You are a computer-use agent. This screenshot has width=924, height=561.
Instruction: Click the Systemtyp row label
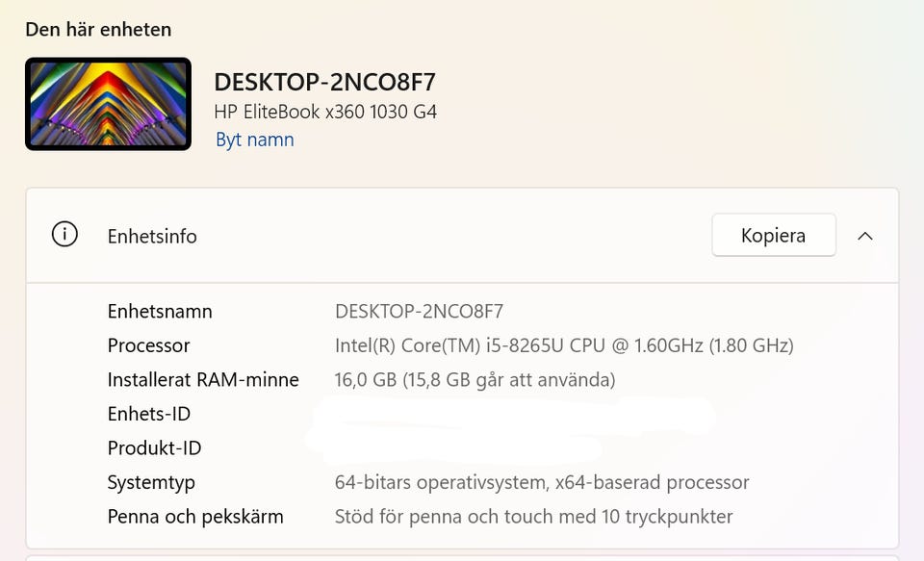coord(151,482)
